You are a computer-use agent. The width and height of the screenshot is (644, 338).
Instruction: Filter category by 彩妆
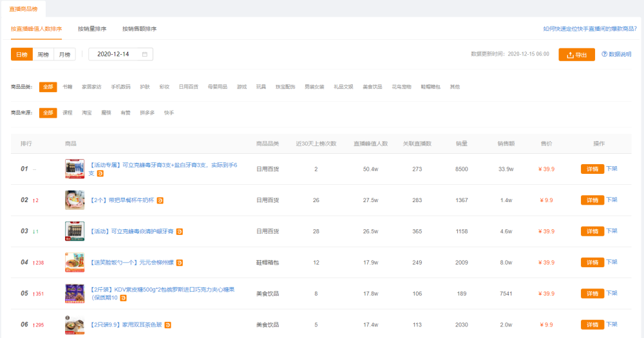[x=164, y=87]
